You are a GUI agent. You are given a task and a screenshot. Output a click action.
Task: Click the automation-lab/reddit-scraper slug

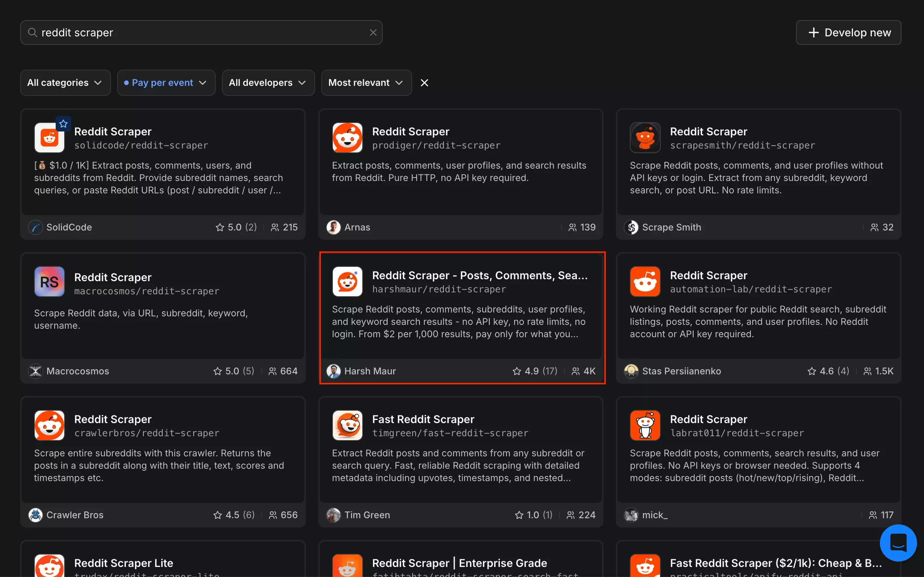coord(751,289)
